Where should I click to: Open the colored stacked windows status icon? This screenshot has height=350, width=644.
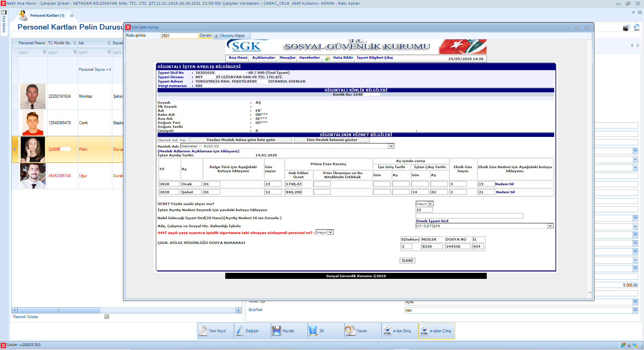(x=623, y=345)
